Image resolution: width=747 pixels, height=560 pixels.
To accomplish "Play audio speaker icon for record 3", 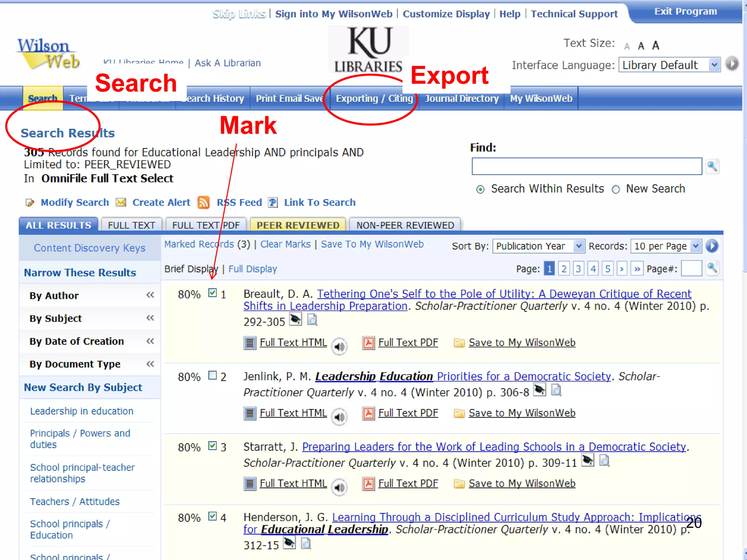I will click(339, 487).
